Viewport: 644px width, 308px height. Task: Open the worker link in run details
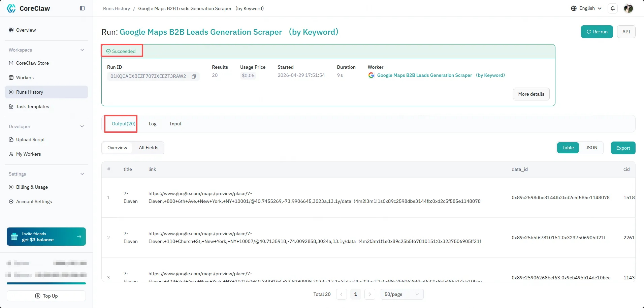[x=441, y=75]
